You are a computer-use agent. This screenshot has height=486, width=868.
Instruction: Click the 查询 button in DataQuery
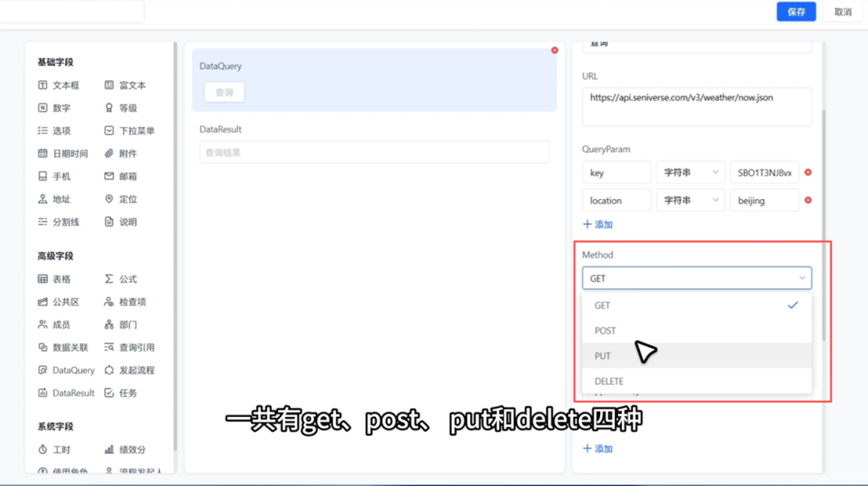pos(224,92)
